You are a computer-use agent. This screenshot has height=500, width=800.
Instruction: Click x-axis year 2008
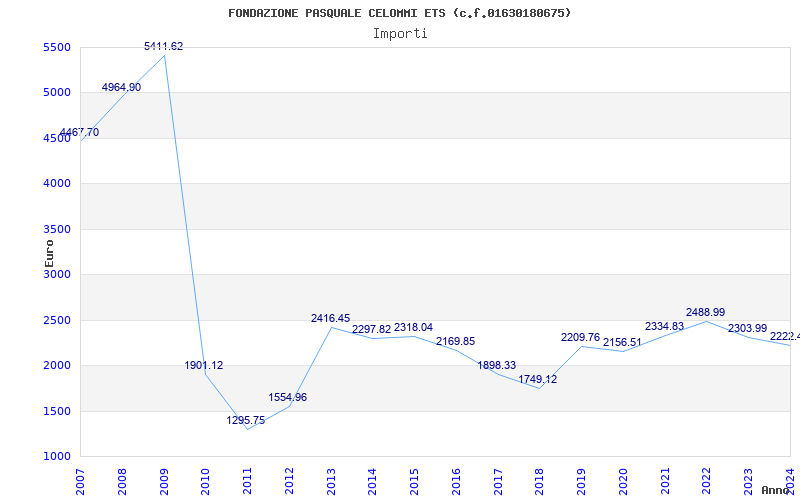tap(122, 482)
